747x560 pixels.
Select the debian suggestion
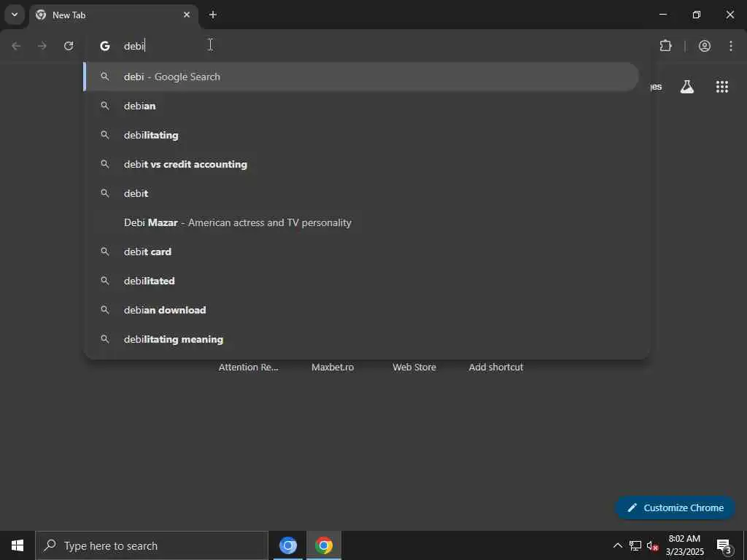coord(361,106)
